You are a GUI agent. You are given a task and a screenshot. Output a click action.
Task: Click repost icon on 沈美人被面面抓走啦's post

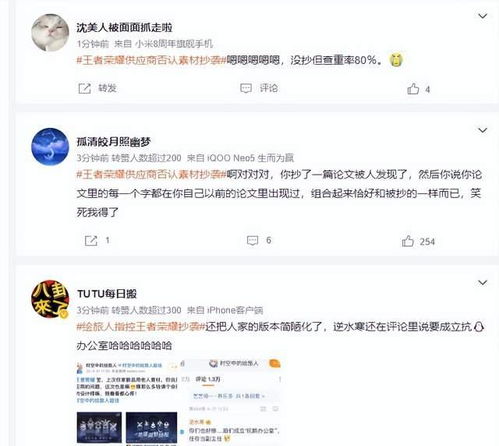tap(84, 89)
